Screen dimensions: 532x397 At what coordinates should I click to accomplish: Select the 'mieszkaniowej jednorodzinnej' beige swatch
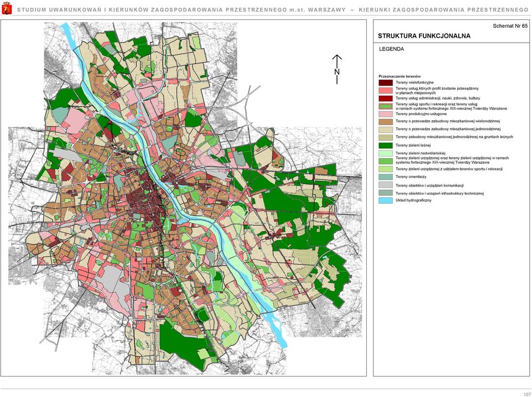tap(386, 129)
